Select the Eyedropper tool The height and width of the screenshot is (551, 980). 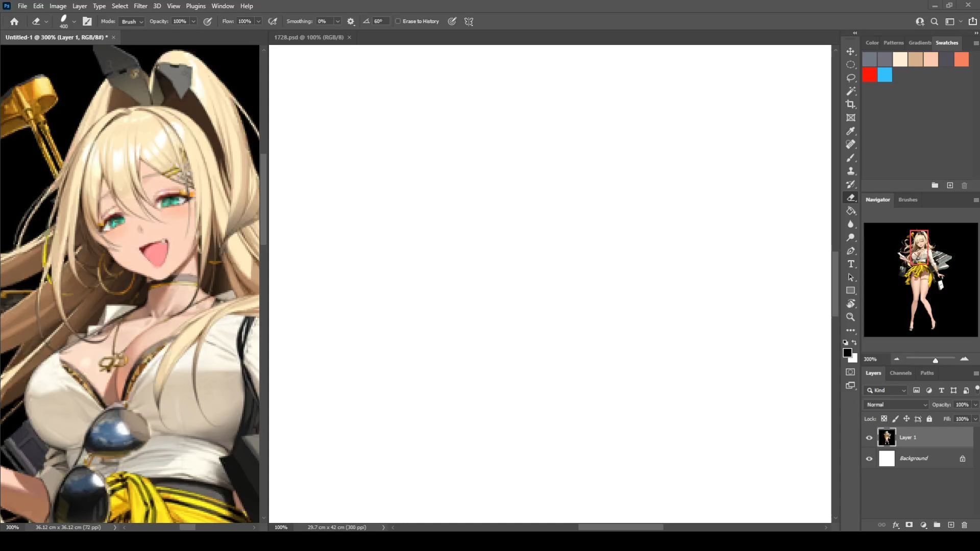click(x=850, y=131)
